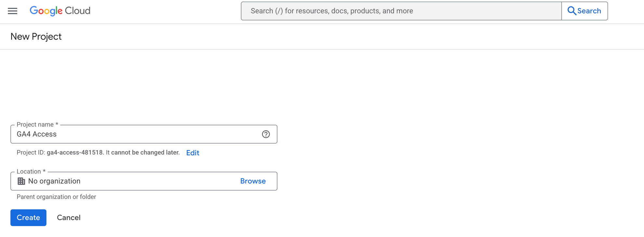Click Browse to pick a parent organization
The image size is (644, 237).
tap(253, 181)
